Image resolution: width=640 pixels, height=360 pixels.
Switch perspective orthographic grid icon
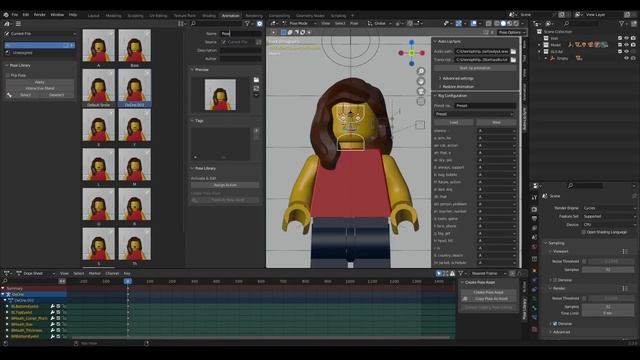[x=421, y=101]
